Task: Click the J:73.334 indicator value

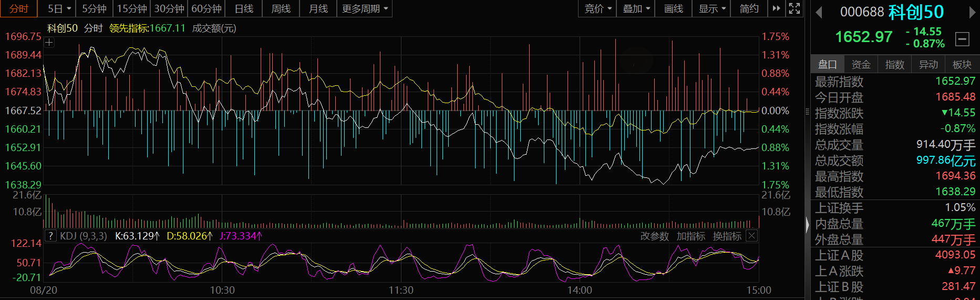Action: 240,236
